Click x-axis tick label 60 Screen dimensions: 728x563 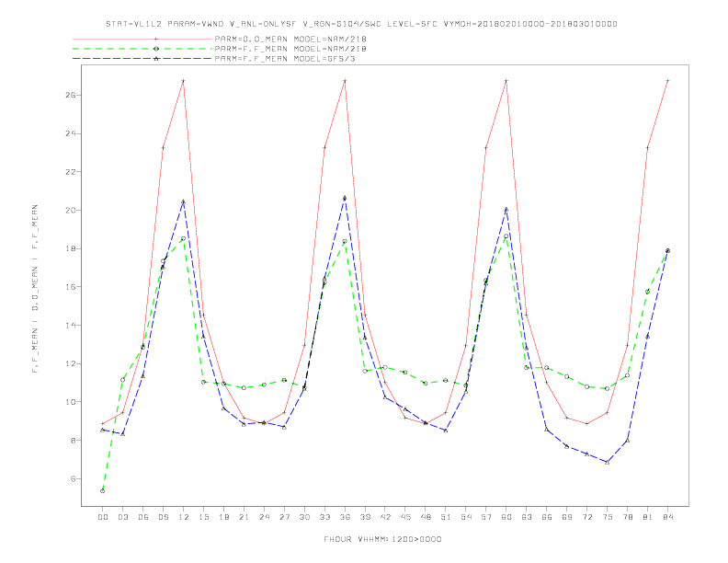(x=506, y=517)
